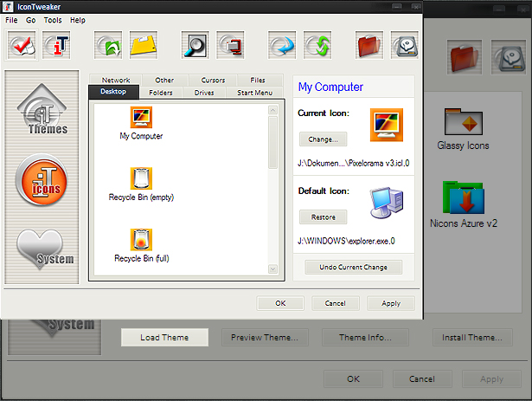Viewport: 532px width, 401px height.
Task: Select Glassy Icons theme in background window
Action: click(x=463, y=129)
